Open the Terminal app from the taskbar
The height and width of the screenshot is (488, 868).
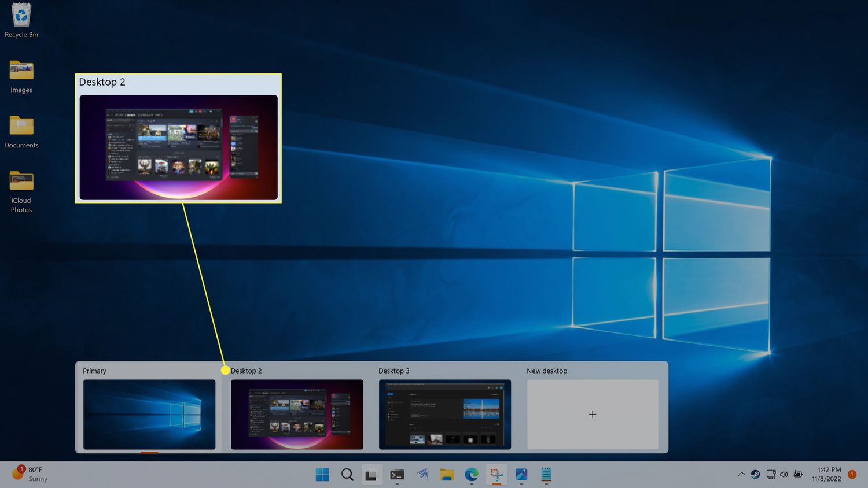click(x=397, y=475)
